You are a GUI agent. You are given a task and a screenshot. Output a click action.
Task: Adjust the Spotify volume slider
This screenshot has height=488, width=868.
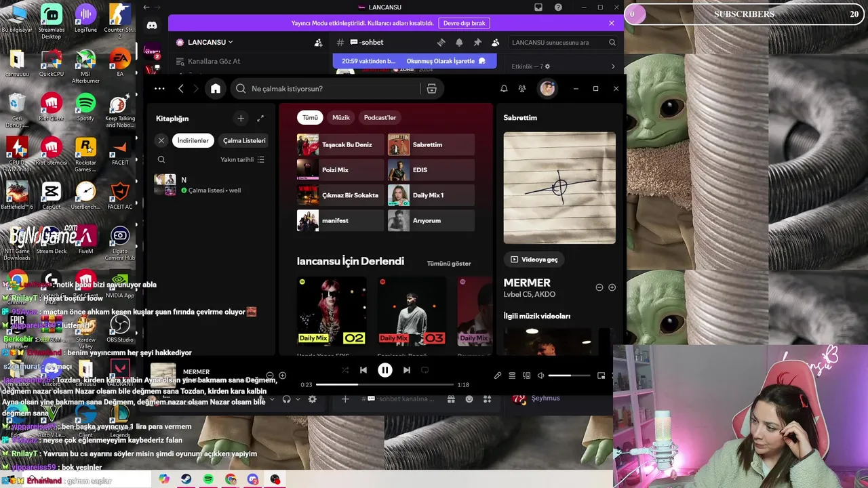point(569,375)
